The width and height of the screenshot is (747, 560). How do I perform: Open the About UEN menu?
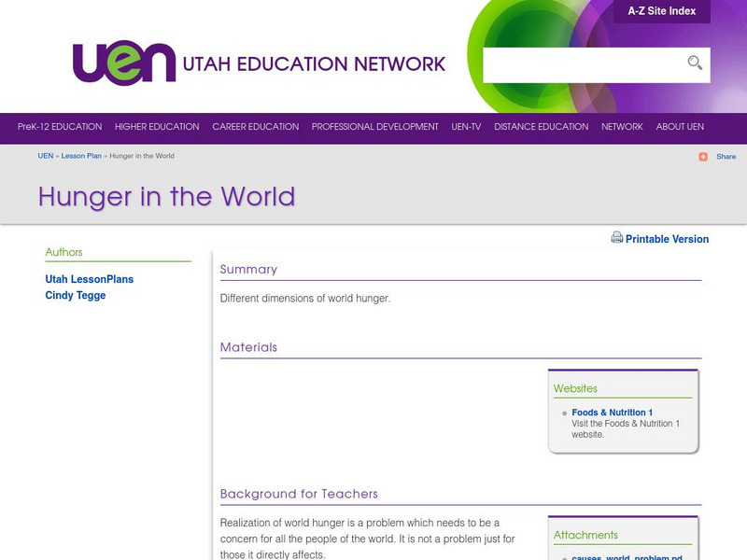point(681,126)
